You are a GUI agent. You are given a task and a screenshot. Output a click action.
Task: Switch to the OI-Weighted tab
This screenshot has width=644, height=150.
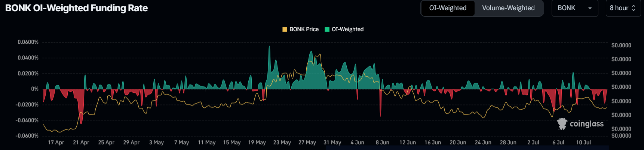[448, 8]
